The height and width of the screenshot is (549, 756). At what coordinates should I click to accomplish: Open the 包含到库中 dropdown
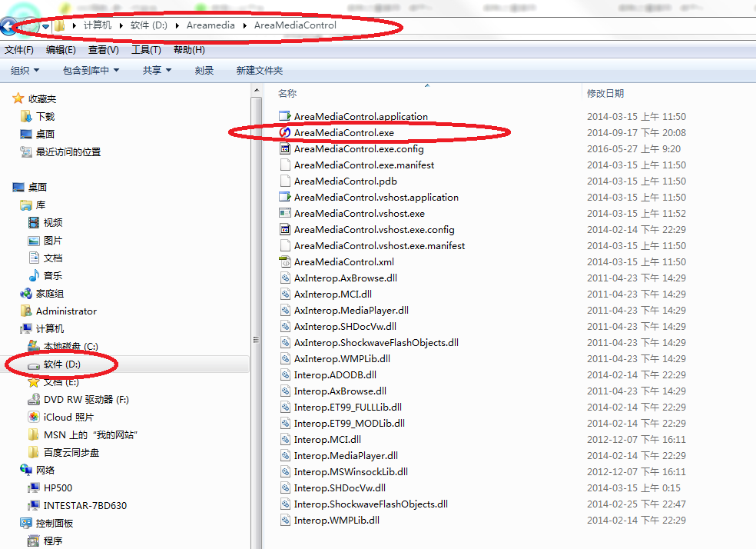coord(91,71)
